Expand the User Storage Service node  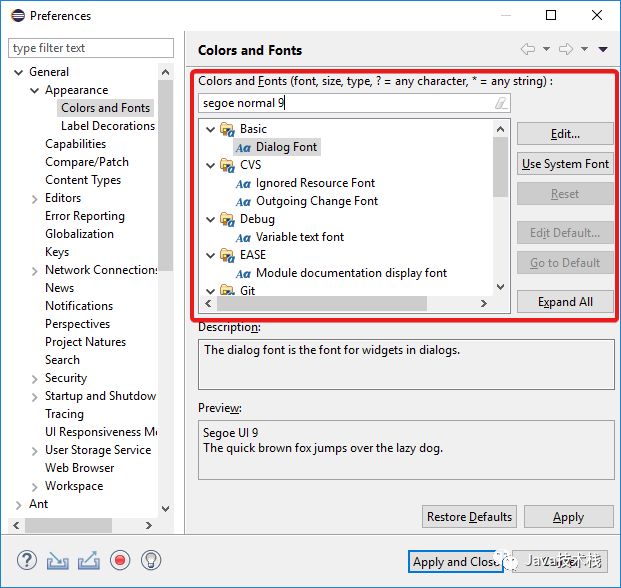tap(34, 451)
